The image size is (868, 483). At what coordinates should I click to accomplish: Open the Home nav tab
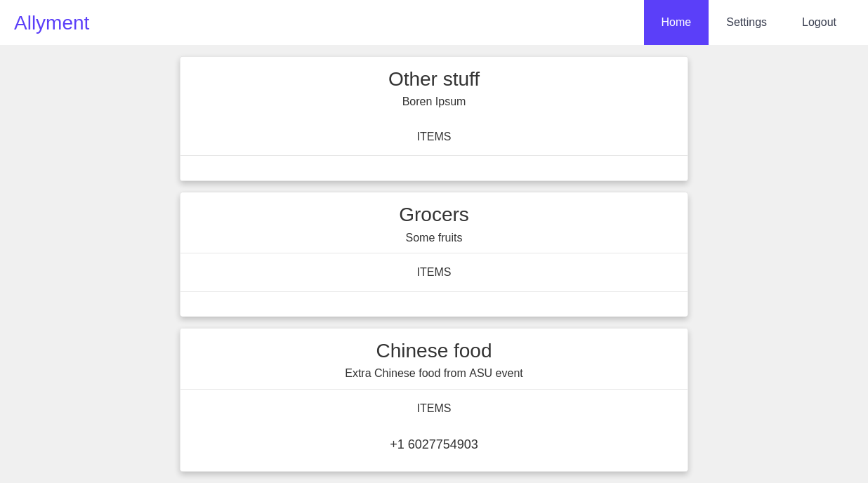(676, 22)
